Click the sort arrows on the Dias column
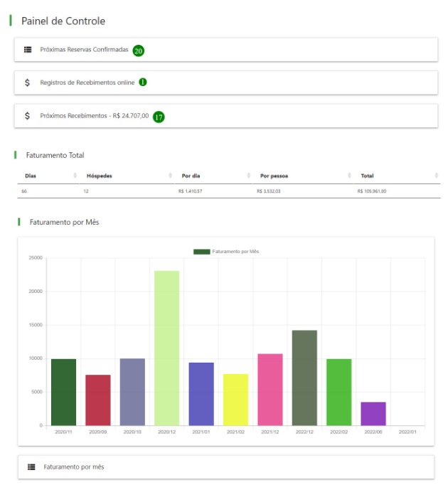The height and width of the screenshot is (490, 448). coord(75,176)
